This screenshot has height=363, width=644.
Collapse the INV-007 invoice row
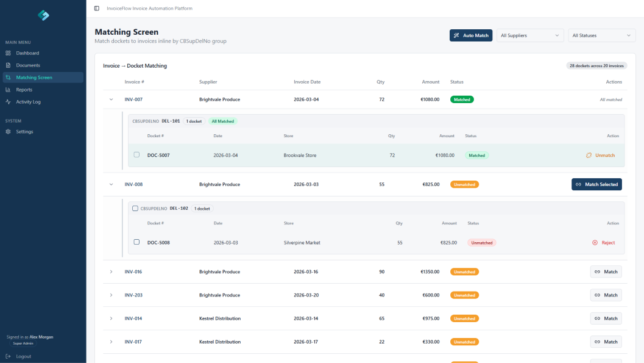111,99
